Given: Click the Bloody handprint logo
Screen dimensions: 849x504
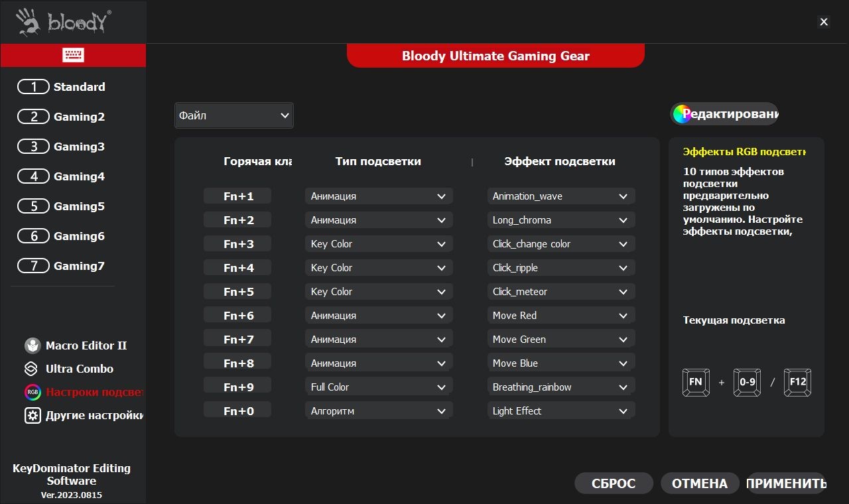Looking at the screenshot, I should (x=29, y=22).
